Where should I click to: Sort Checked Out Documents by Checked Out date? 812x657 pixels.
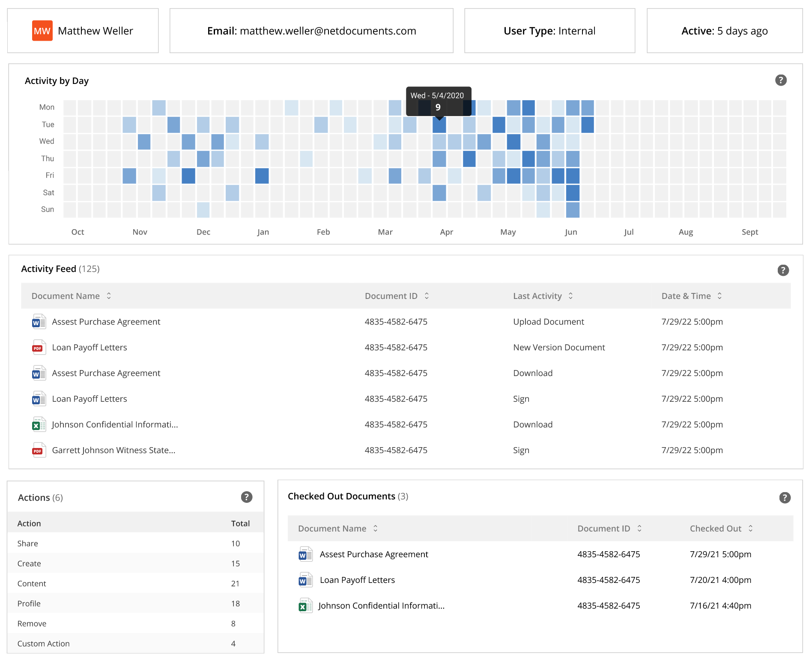(x=751, y=528)
